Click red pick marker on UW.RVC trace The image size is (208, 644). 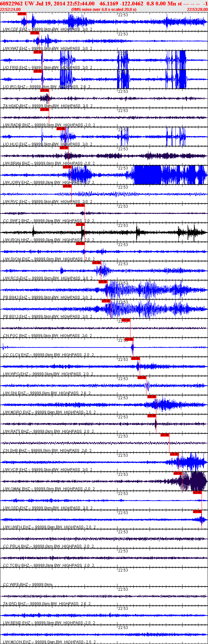point(67,186)
